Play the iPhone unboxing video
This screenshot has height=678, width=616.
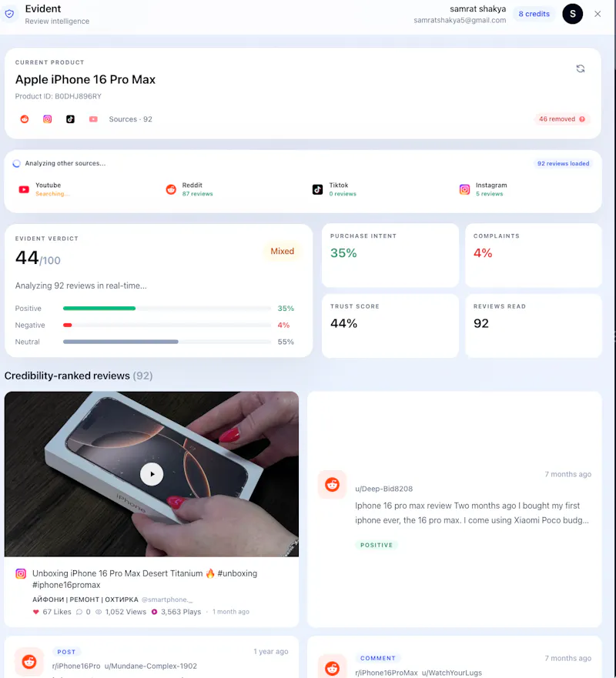152,474
